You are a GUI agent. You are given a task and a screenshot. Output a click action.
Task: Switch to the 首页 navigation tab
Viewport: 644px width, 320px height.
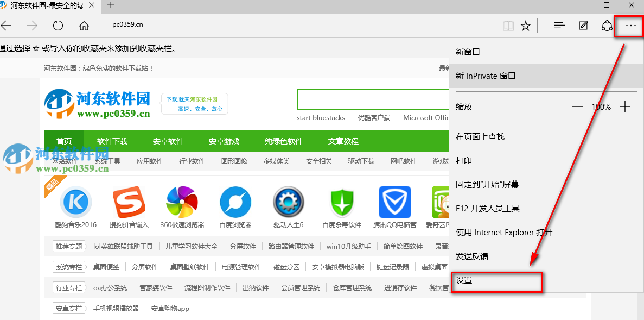coord(64,140)
